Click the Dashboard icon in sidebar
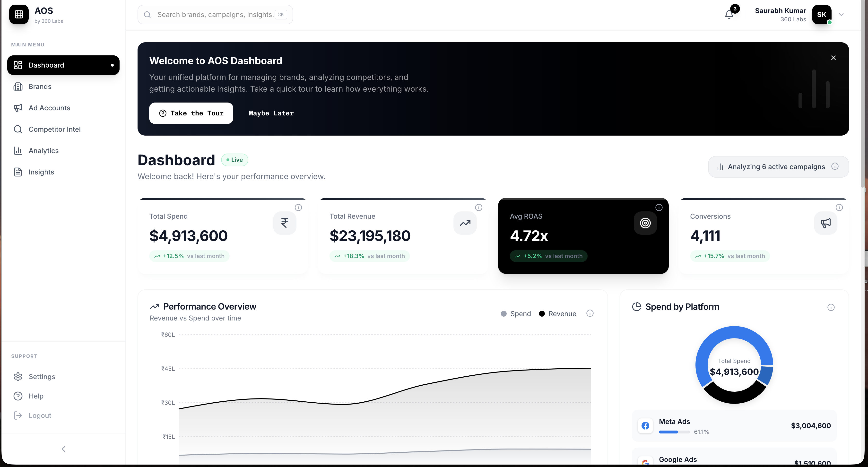Screen dimensions: 868x467 coord(18,65)
